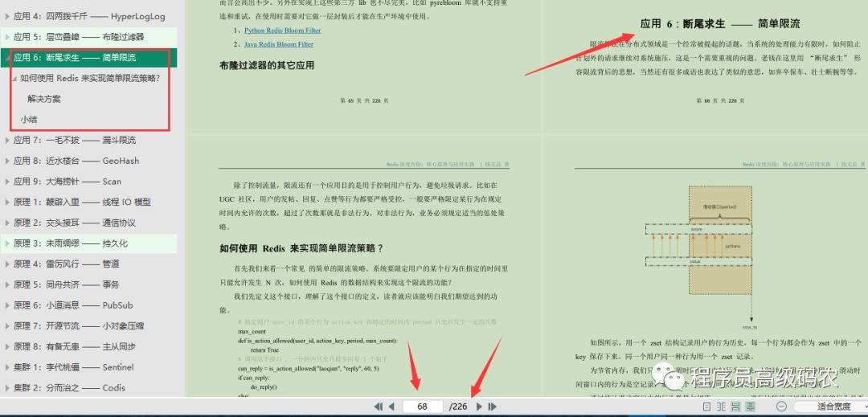Select bookmark 原理 2: 交头接耳 —— 通信协议
Viewport: 868px width, 417px height.
(75, 223)
